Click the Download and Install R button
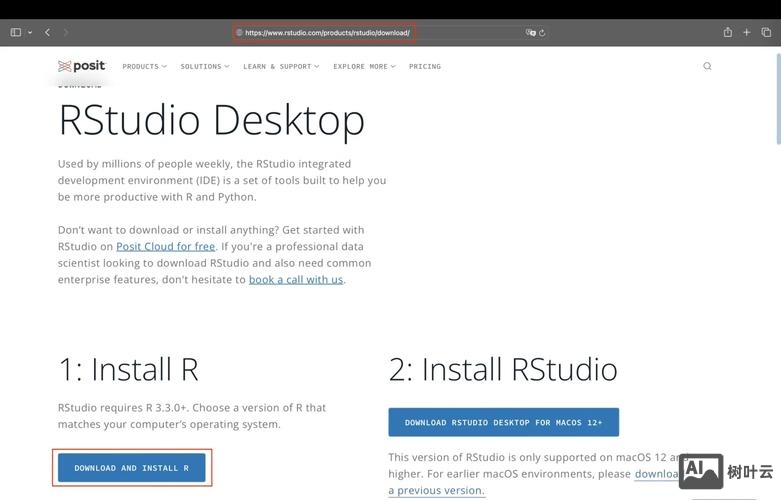781x500 pixels. point(131,468)
